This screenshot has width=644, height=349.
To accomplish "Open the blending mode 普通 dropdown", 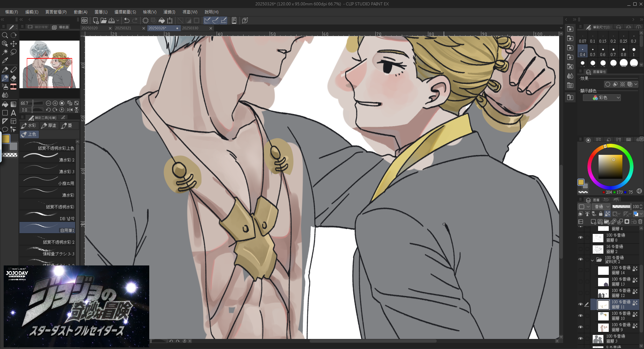I will (601, 207).
